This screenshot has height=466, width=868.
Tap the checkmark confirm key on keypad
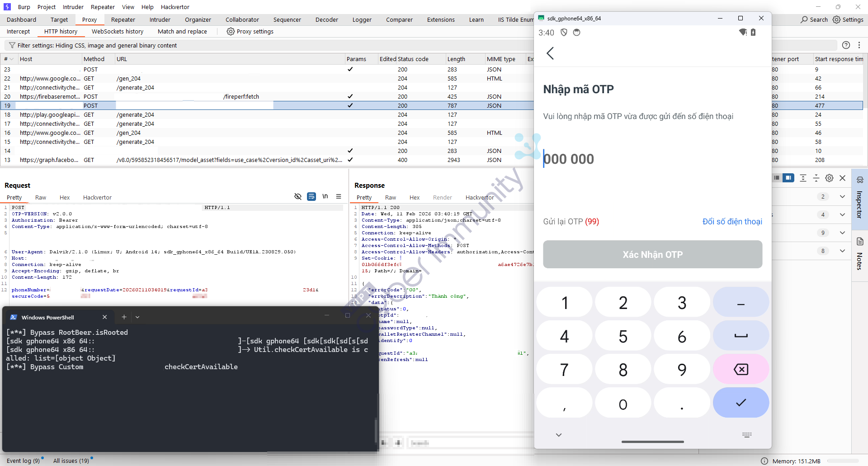point(741,403)
